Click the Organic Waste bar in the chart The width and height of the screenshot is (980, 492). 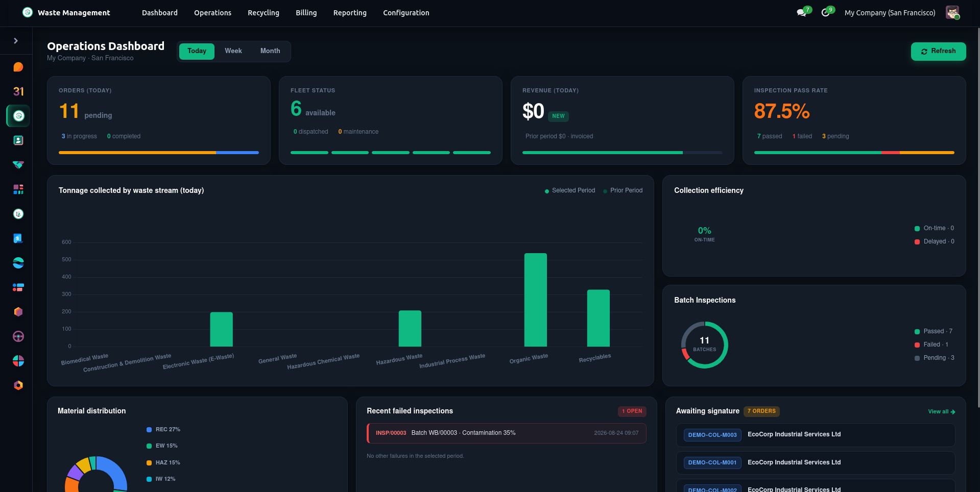tap(535, 300)
